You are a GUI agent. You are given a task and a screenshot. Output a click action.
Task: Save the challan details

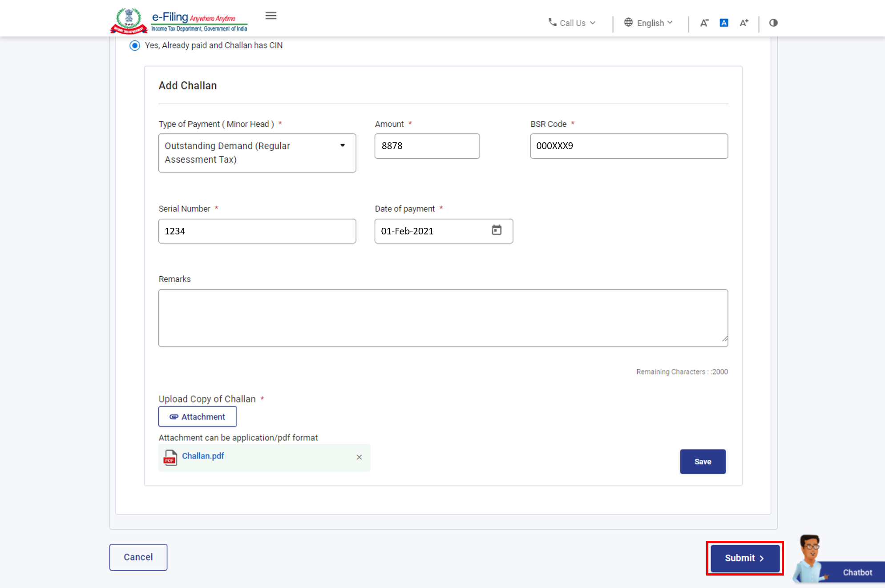click(x=703, y=462)
